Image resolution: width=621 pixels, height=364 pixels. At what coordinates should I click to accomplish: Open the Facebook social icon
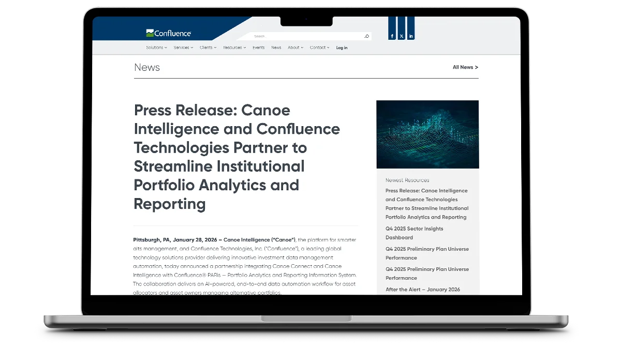pos(392,36)
